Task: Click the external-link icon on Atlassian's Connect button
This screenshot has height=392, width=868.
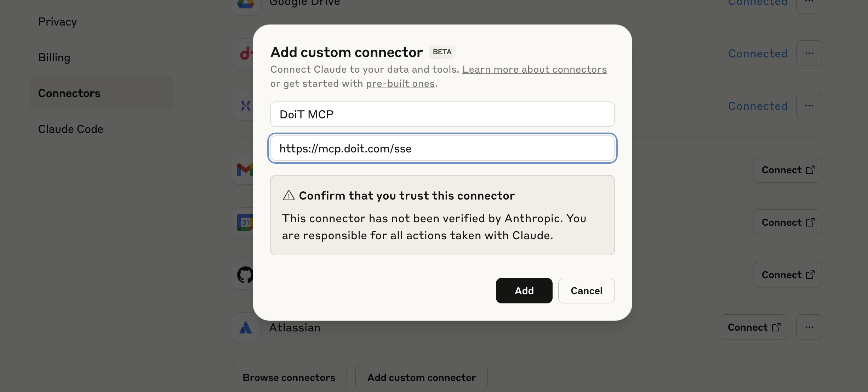Action: (x=777, y=327)
